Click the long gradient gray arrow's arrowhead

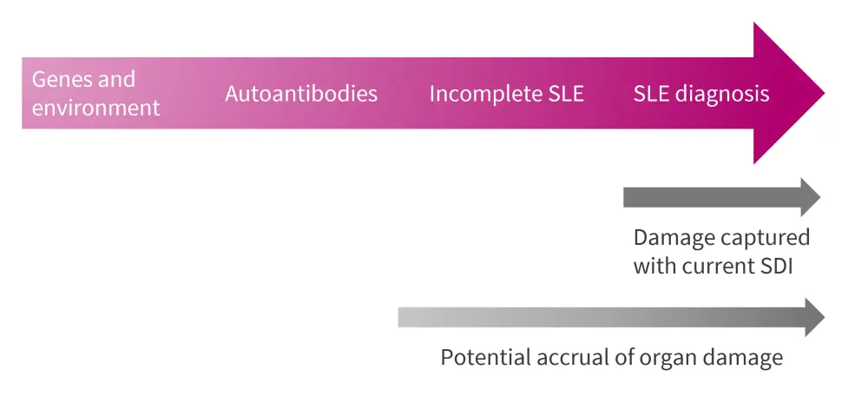(x=814, y=317)
